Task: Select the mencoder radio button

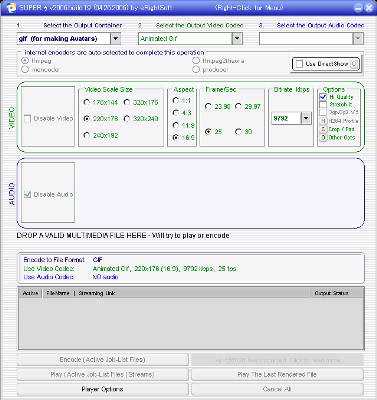Action: (x=25, y=69)
